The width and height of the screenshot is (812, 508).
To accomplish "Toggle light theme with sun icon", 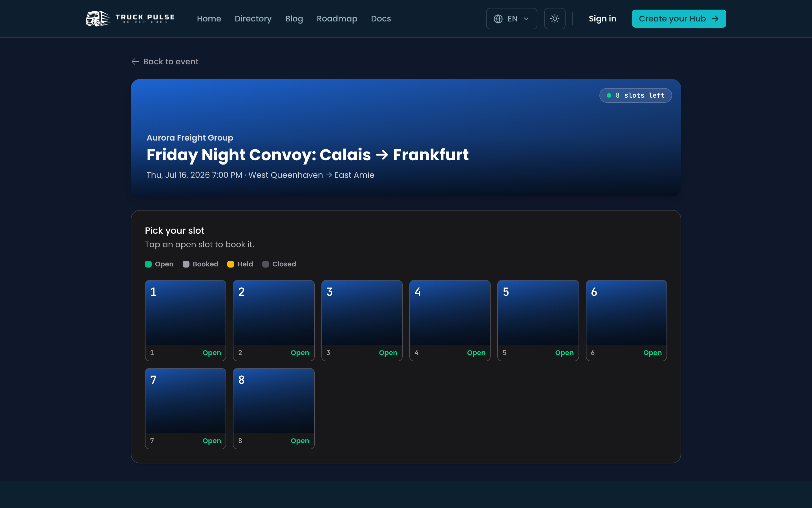I will (x=555, y=18).
